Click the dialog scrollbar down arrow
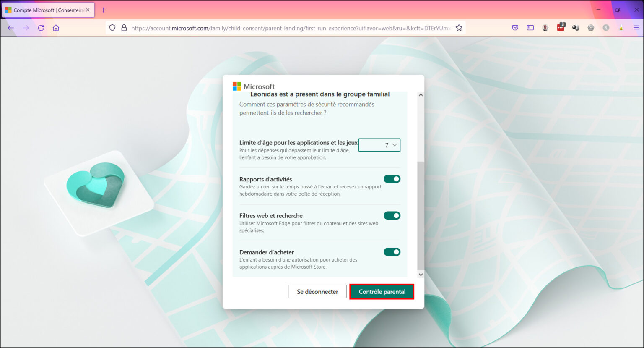Viewport: 644px width, 348px height. (x=421, y=274)
